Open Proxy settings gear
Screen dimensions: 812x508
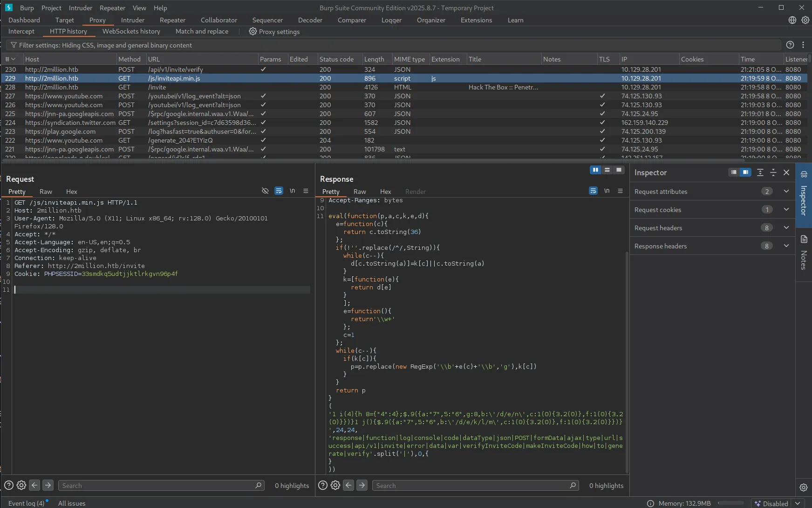(x=252, y=32)
